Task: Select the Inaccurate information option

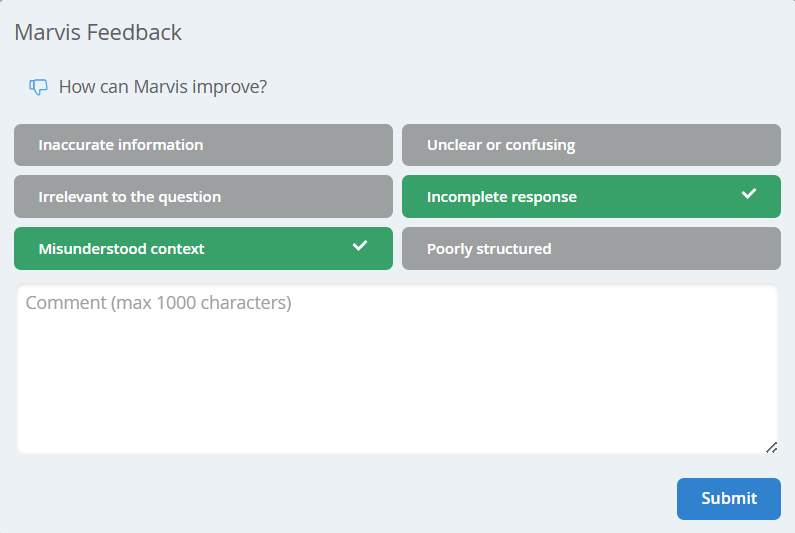Action: pos(203,145)
